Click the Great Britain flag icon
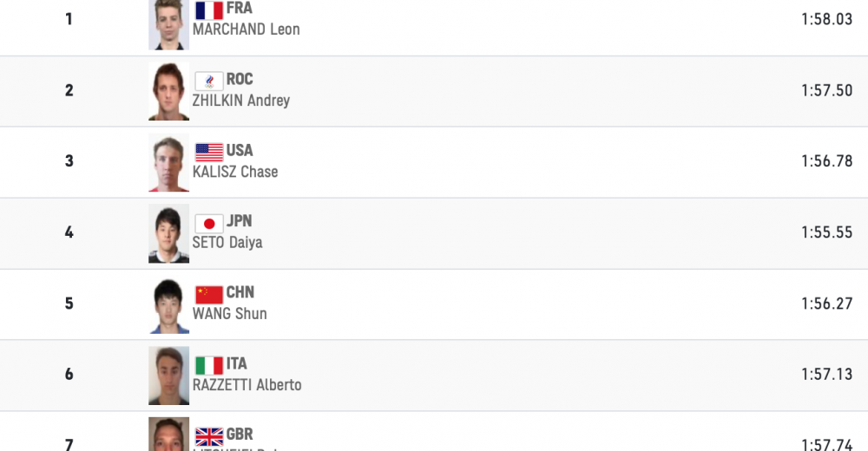This screenshot has width=868, height=451. pos(209,436)
